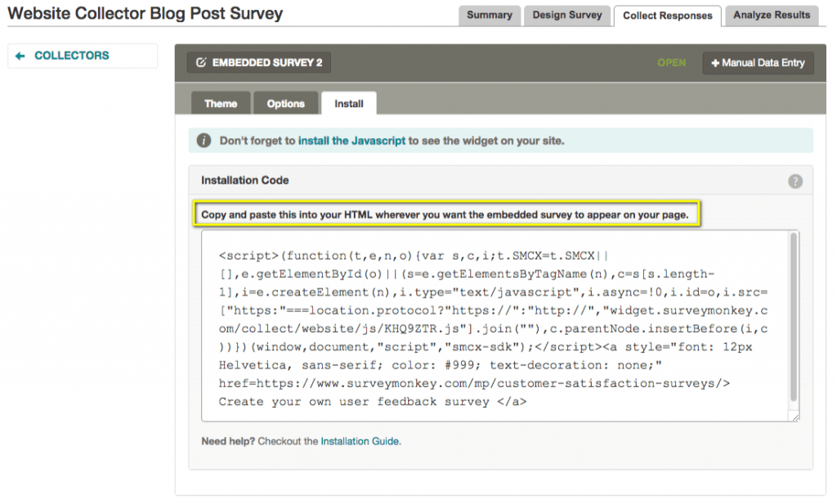
Task: Open the Design Survey tab
Action: coord(567,15)
